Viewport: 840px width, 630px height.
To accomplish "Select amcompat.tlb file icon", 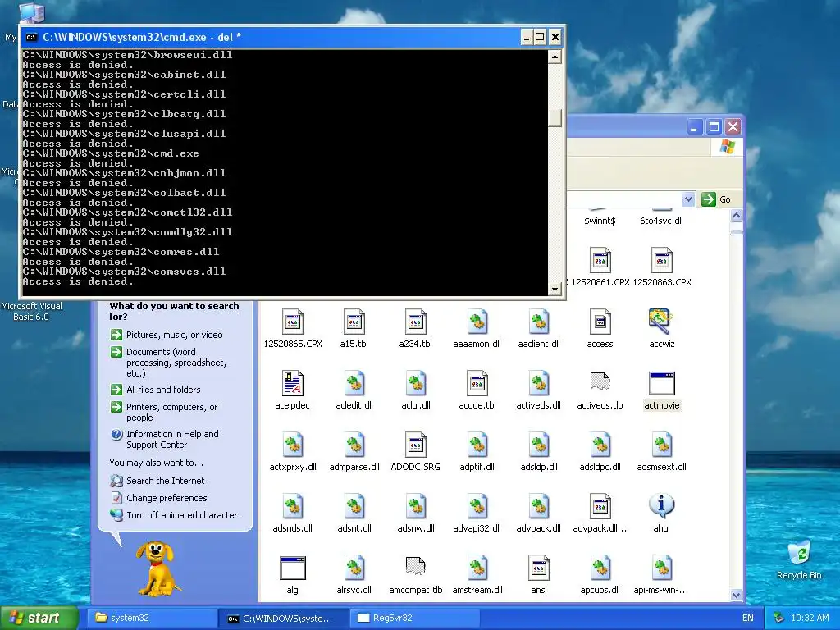I will pos(416,566).
